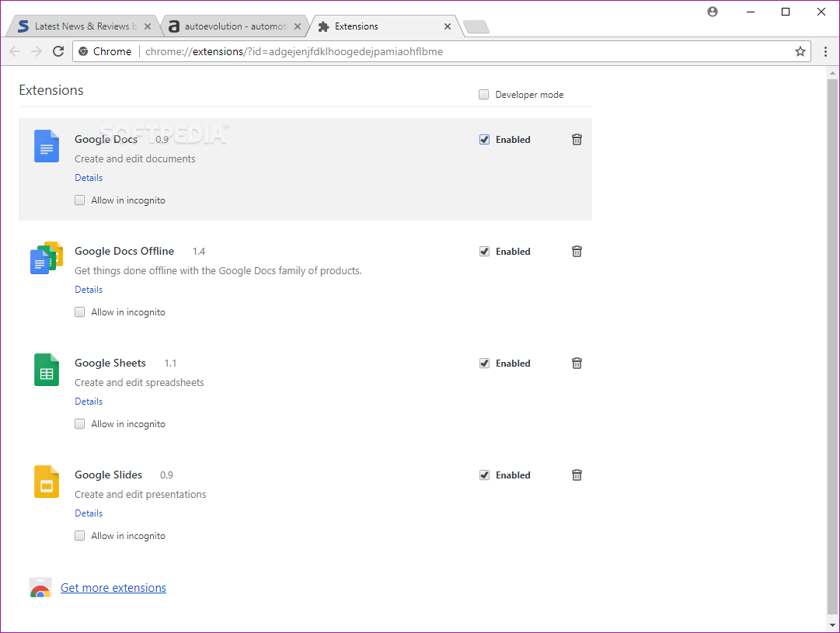The height and width of the screenshot is (633, 840).
Task: Click the Google Sheets title text
Action: point(110,363)
